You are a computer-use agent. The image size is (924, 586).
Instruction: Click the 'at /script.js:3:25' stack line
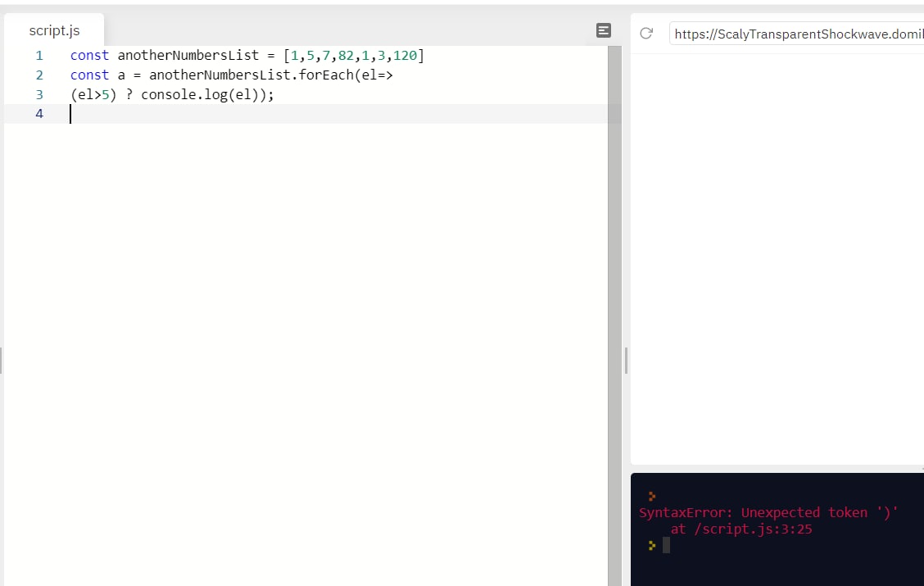click(x=741, y=529)
